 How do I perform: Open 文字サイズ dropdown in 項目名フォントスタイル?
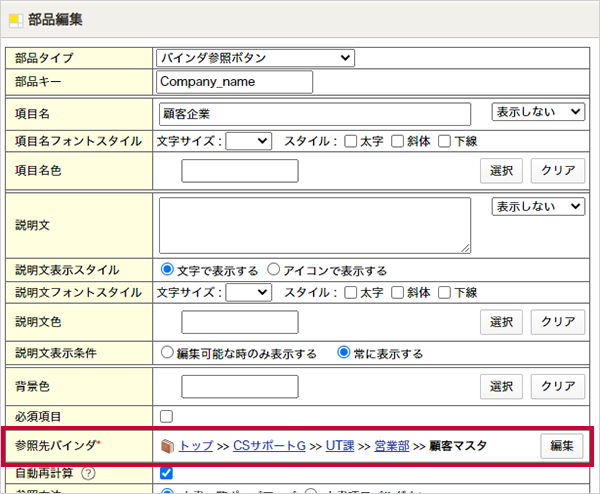coord(249,141)
